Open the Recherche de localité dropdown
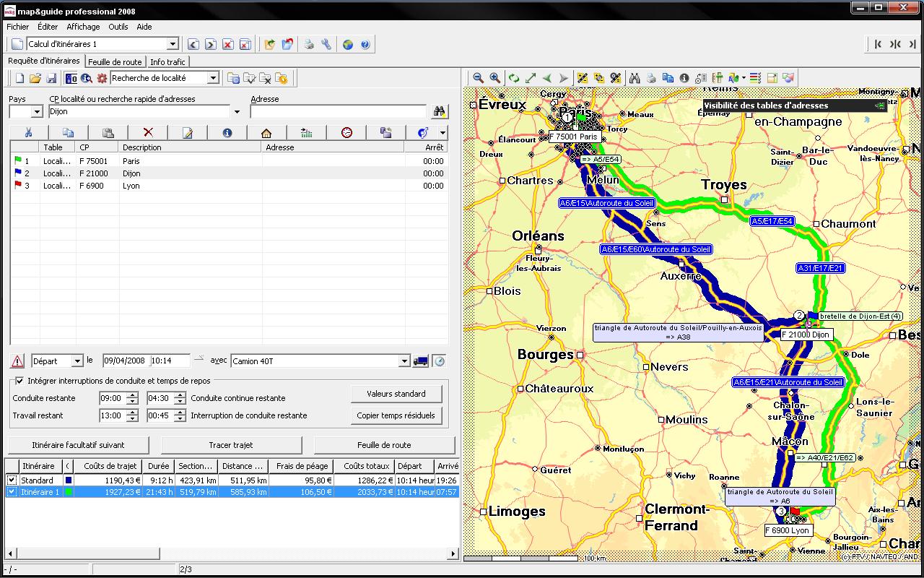Screen dimensions: 924x578 tap(213, 78)
